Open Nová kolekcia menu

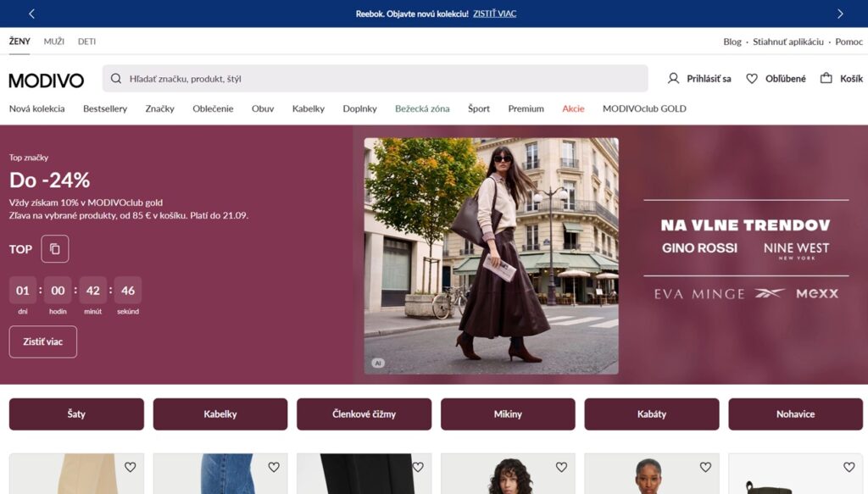point(36,108)
